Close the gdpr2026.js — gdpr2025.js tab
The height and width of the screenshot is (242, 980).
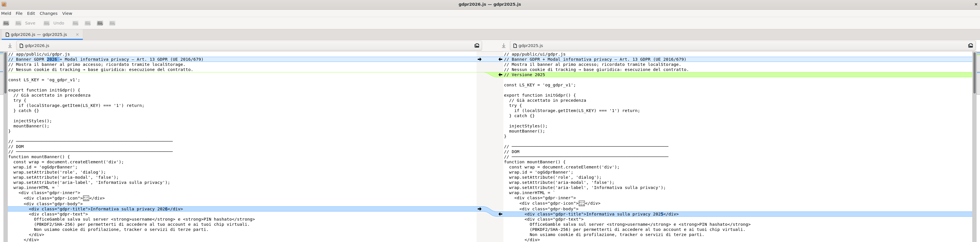77,34
